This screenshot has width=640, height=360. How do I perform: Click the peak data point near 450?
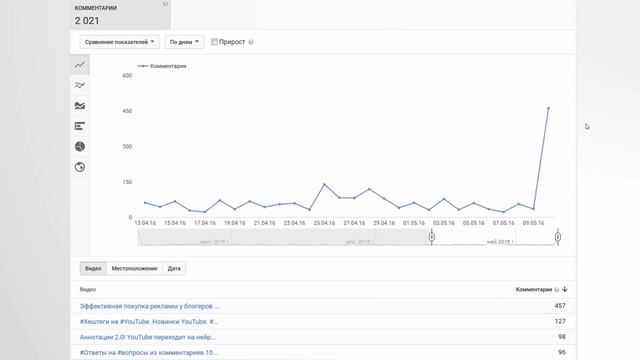click(548, 108)
